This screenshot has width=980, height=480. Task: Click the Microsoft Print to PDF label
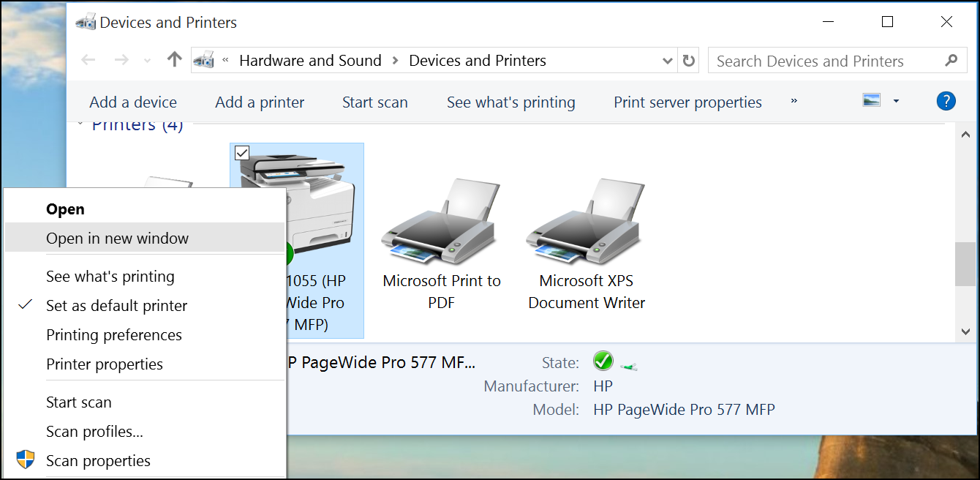pyautogui.click(x=442, y=292)
